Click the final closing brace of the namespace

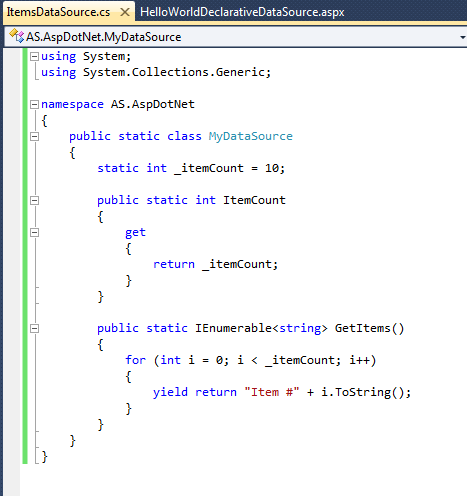44,456
